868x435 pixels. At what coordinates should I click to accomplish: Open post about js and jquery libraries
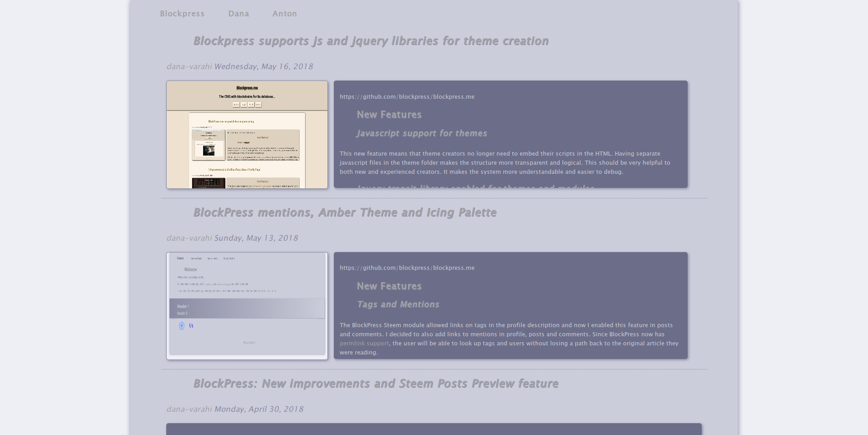pyautogui.click(x=371, y=41)
